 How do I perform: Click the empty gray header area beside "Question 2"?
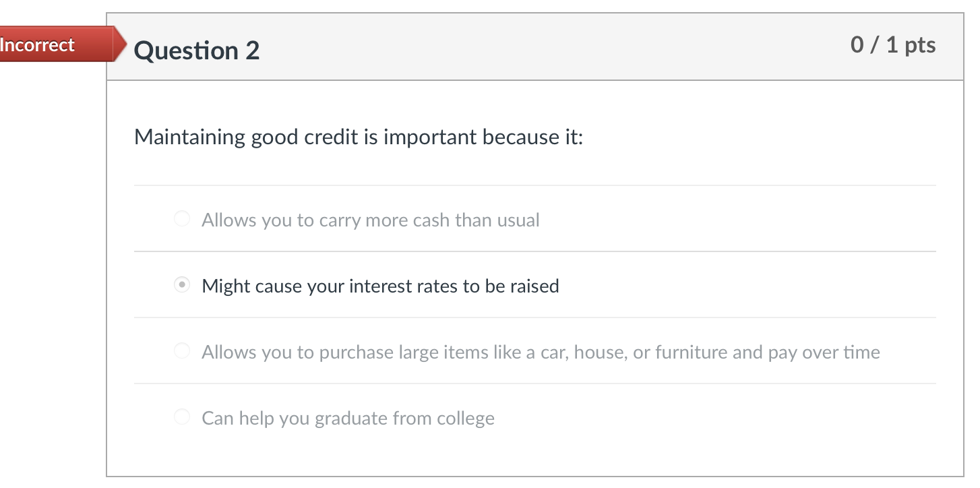coord(539,47)
